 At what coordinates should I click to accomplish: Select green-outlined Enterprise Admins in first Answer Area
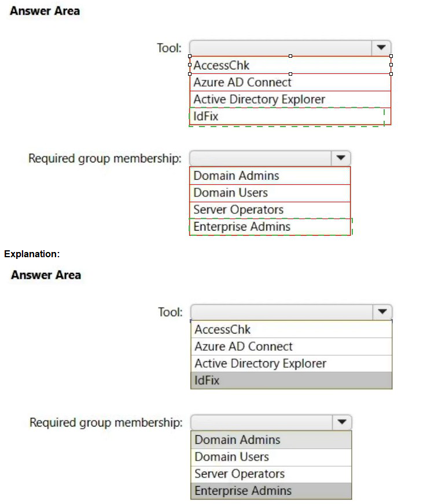pyautogui.click(x=270, y=227)
